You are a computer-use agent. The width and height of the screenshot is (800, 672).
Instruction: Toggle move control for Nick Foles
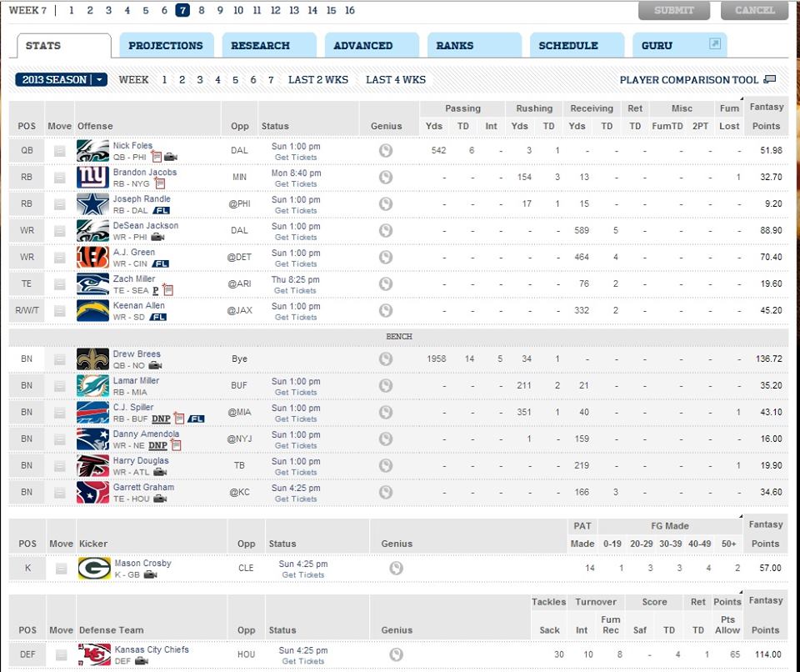tap(60, 151)
